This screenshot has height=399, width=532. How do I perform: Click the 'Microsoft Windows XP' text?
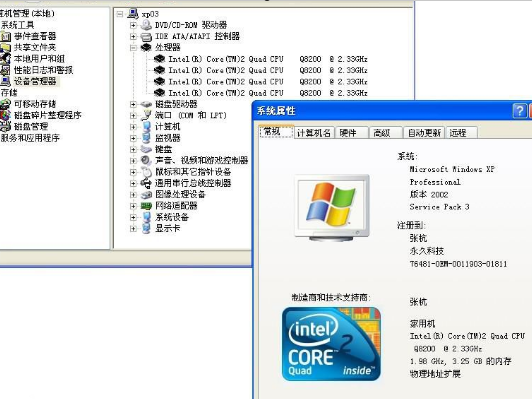(452, 169)
